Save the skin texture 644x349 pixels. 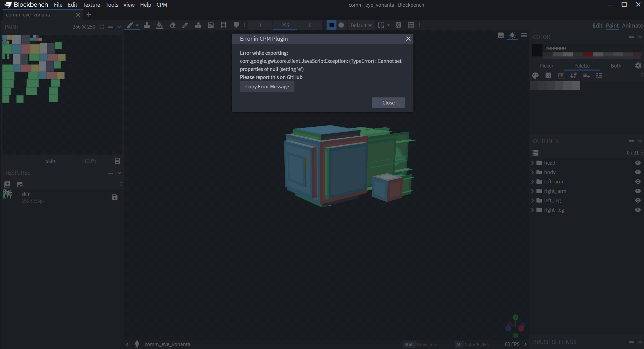pos(114,198)
